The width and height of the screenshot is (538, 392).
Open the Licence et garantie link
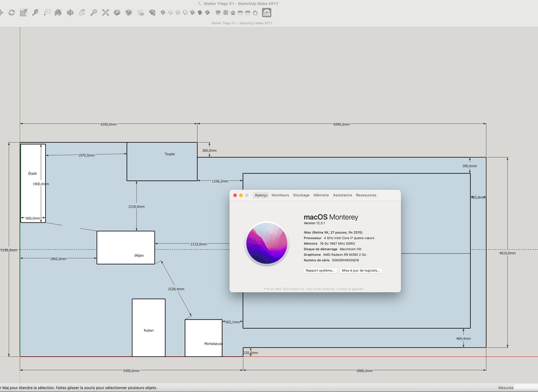349,289
